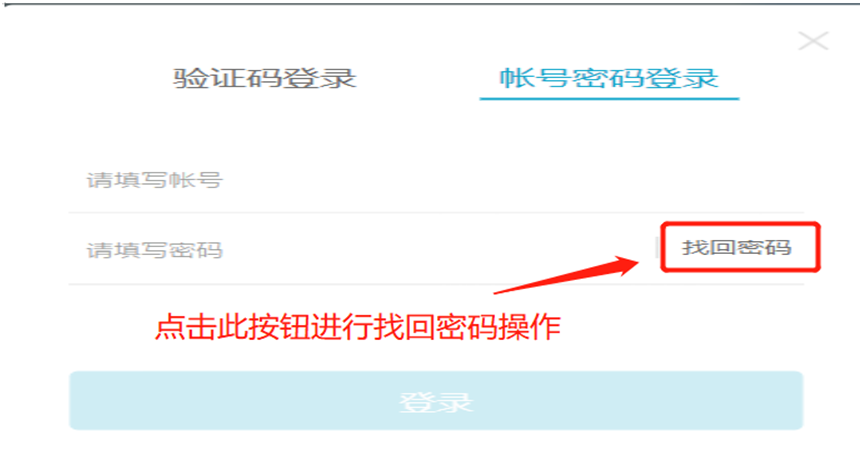
Task: Select the 帐号密码登录 tab
Action: pos(609,78)
